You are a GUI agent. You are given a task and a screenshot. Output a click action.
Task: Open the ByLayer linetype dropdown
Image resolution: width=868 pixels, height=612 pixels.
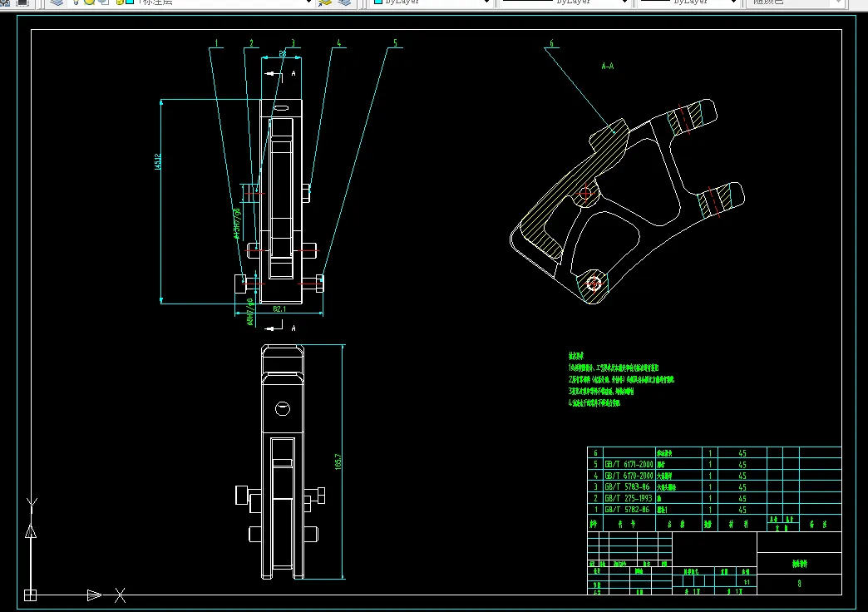click(624, 2)
